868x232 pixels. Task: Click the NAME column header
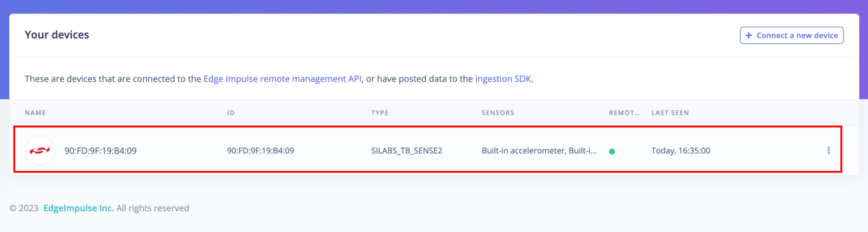pyautogui.click(x=35, y=113)
